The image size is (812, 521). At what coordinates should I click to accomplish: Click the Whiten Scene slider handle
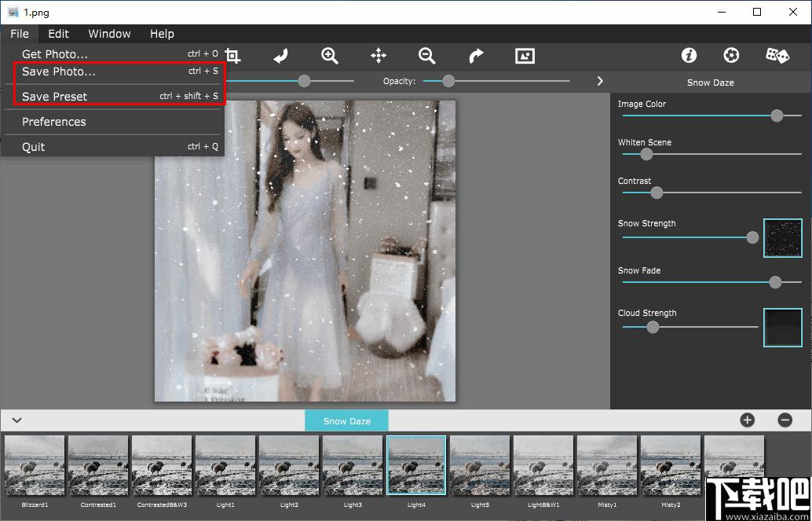point(646,154)
